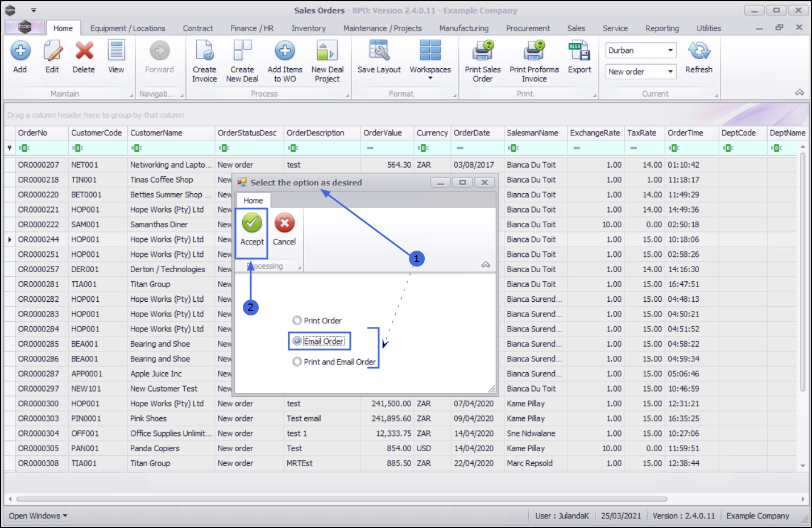Choose the Print and Email Order option
812x528 pixels.
click(297, 361)
